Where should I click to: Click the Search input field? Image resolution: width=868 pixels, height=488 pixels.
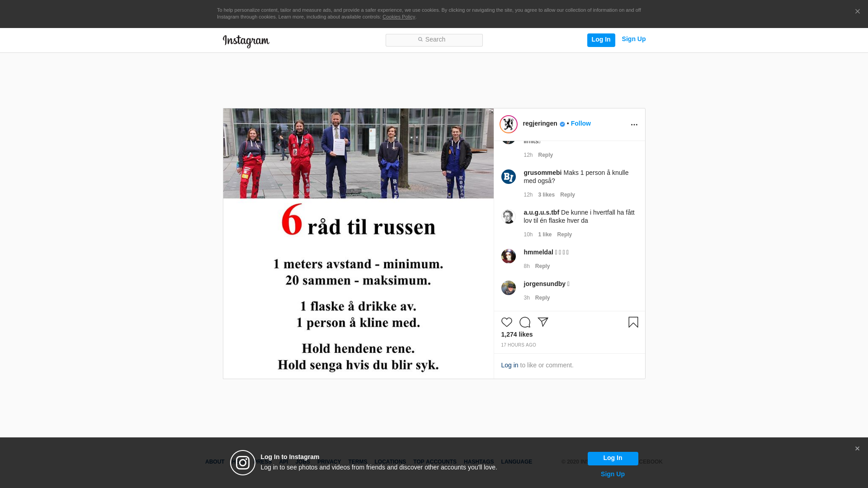[434, 40]
